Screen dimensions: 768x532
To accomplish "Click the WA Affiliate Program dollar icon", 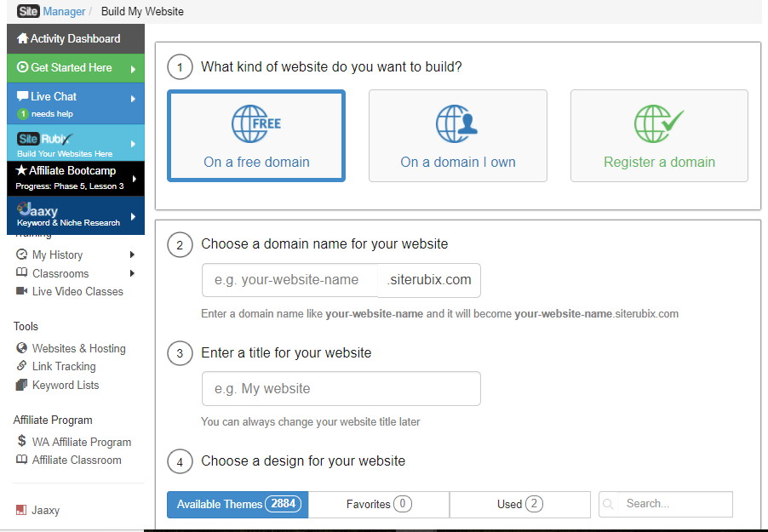I will [x=21, y=440].
